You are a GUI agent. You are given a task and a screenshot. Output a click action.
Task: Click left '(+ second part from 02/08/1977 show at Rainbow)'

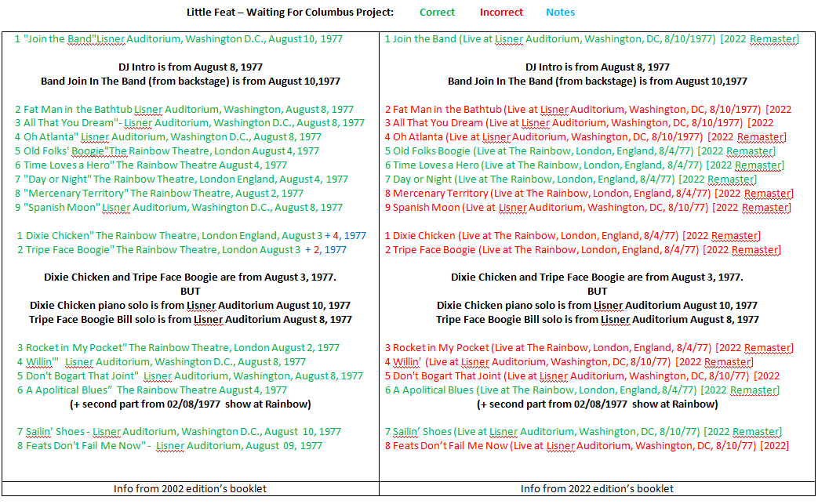tap(191, 404)
